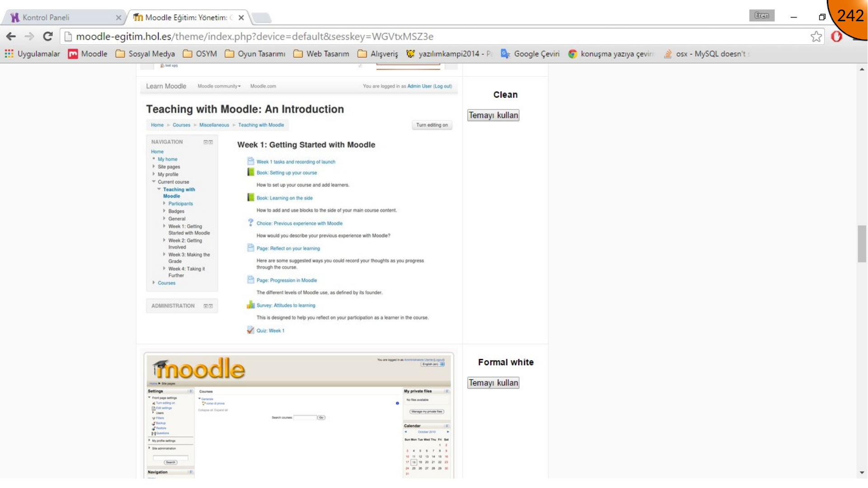Click the browser forward arrow
This screenshot has height=488, width=868.
29,37
